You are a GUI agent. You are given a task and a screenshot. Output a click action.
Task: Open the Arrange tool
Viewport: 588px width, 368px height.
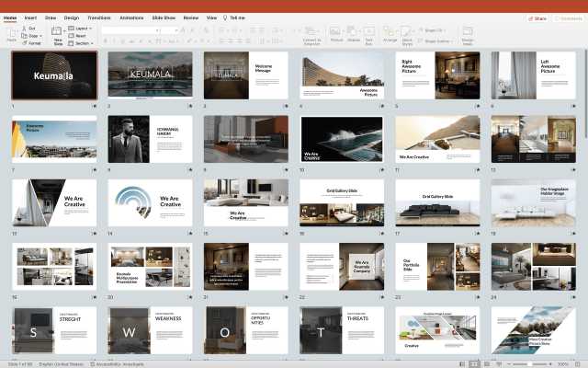coord(390,33)
